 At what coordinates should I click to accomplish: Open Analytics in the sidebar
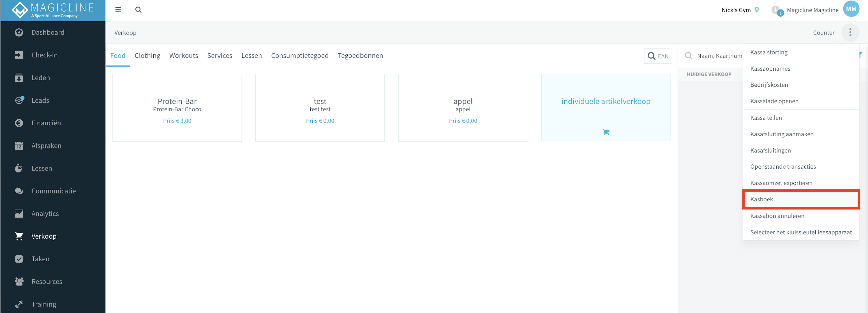(x=53, y=214)
